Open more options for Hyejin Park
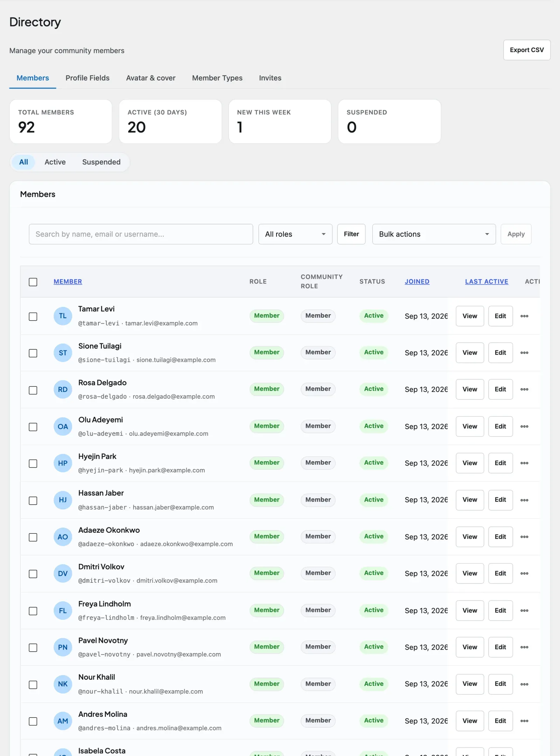The width and height of the screenshot is (560, 756). coord(524,463)
